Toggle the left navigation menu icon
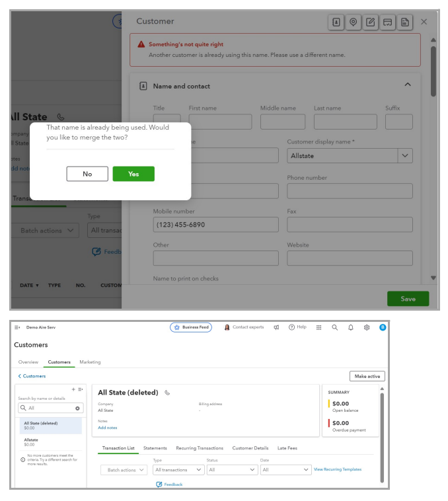 (17, 327)
